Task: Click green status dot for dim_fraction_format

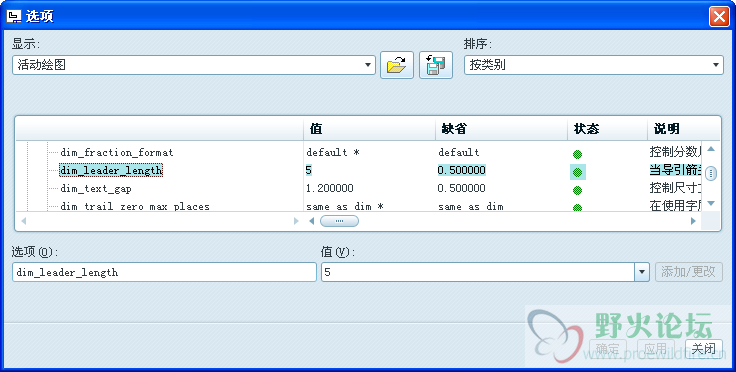Action: pyautogui.click(x=577, y=154)
